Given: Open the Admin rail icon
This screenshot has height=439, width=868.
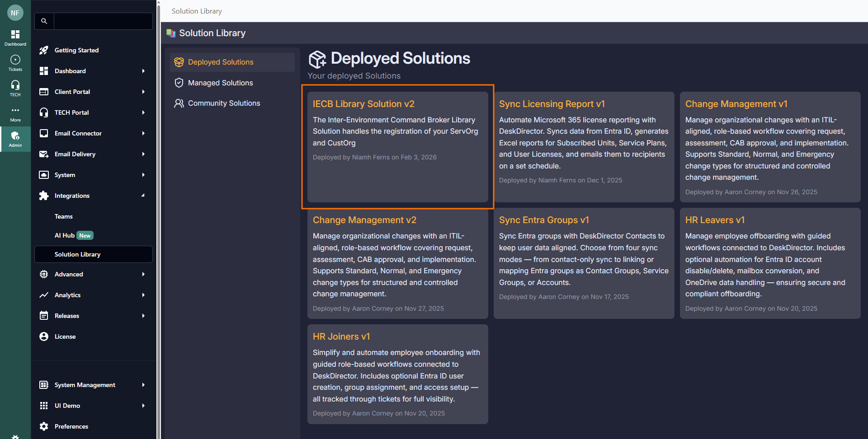Looking at the screenshot, I should click(x=15, y=139).
